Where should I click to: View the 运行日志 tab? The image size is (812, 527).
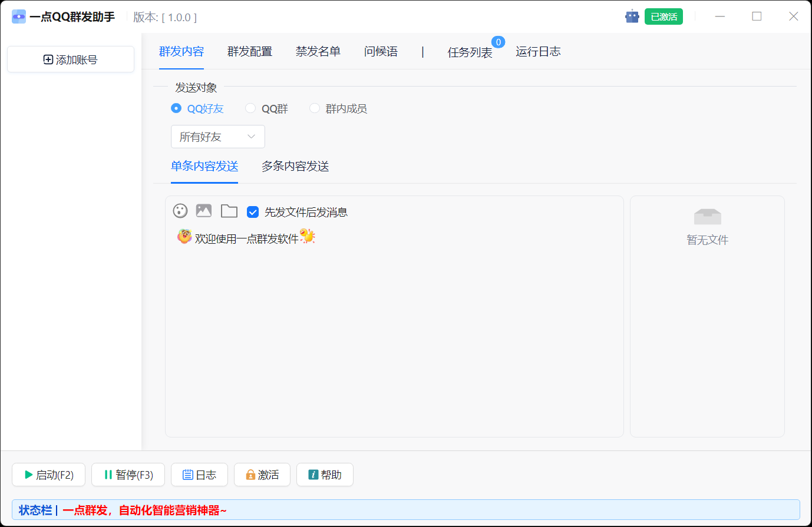(537, 52)
